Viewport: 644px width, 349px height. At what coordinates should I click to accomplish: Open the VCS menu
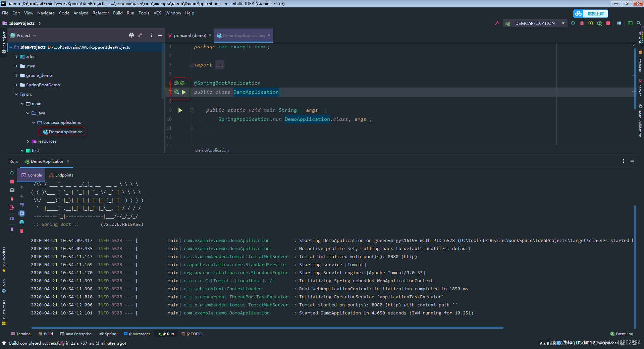point(157,13)
